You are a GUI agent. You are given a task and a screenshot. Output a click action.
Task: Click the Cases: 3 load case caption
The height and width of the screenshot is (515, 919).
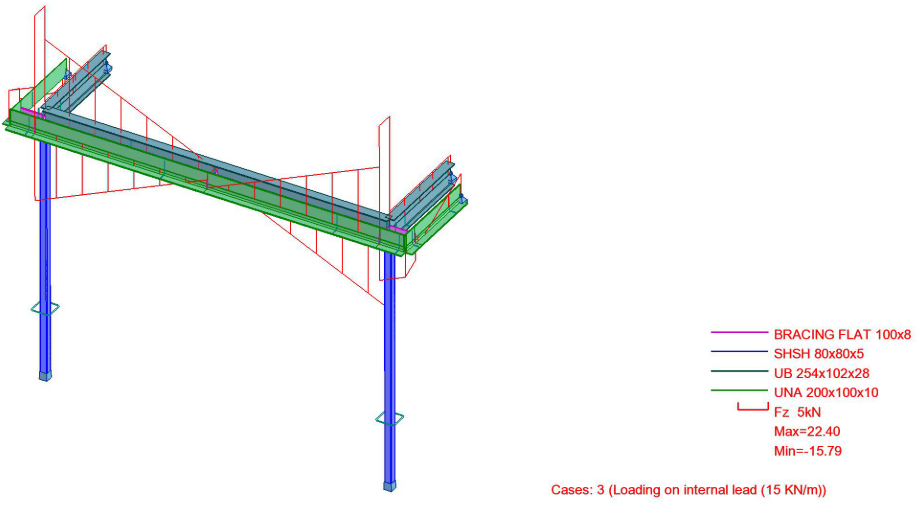coord(689,490)
